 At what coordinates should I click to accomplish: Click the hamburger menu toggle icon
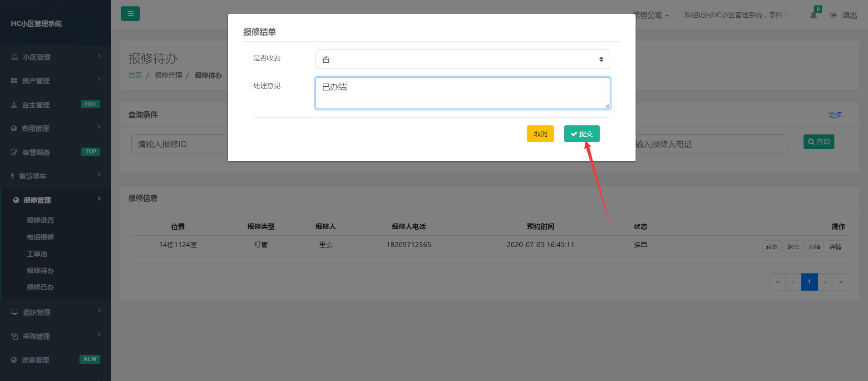click(130, 14)
